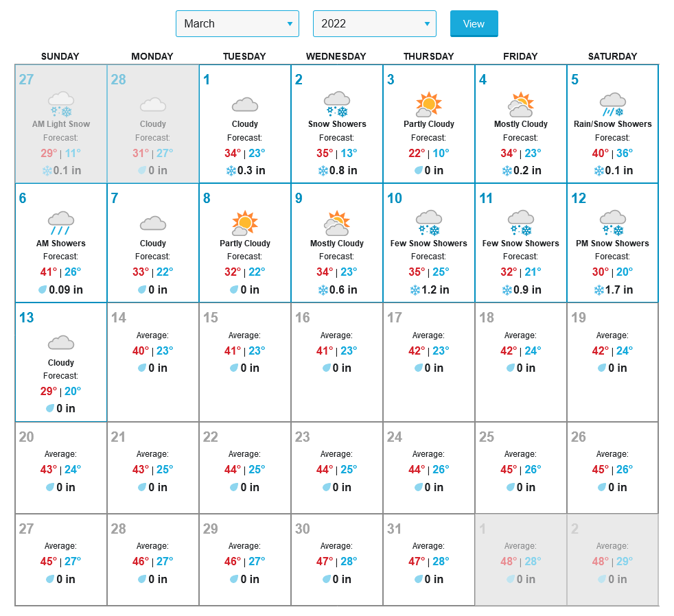Click the rain/snow showers icon on March 5
The width and height of the screenshot is (674, 616).
click(613, 104)
